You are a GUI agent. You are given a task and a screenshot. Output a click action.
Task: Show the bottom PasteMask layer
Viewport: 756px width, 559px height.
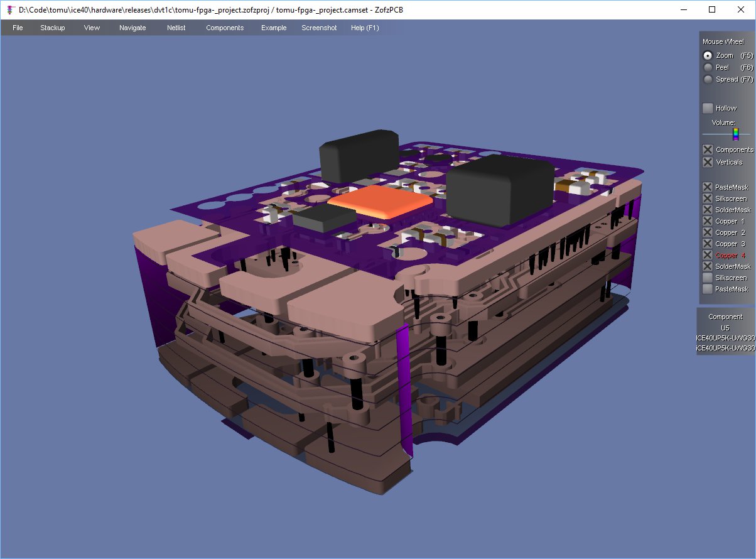click(x=708, y=289)
